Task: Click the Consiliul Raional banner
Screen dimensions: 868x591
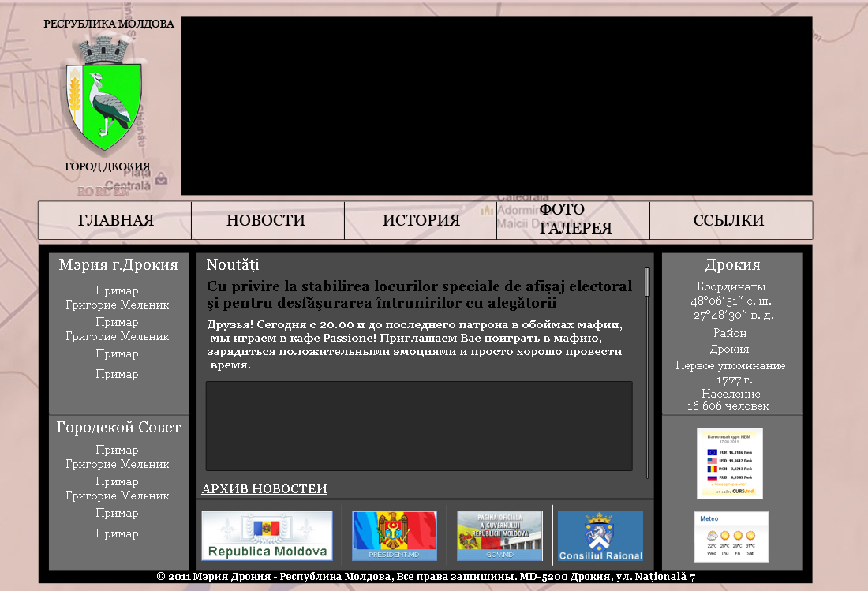Action: (600, 535)
